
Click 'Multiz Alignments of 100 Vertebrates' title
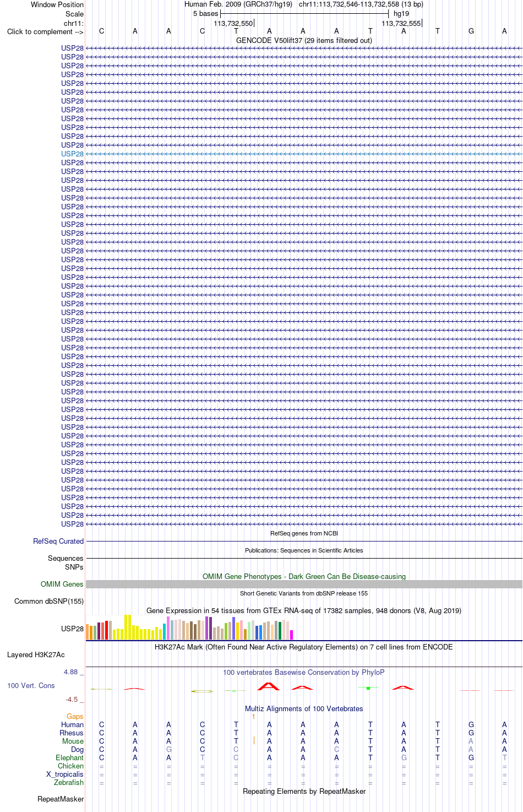[x=304, y=708]
